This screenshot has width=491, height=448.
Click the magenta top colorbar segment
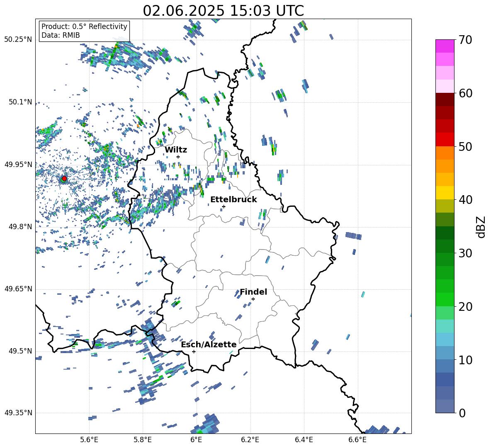(x=445, y=46)
